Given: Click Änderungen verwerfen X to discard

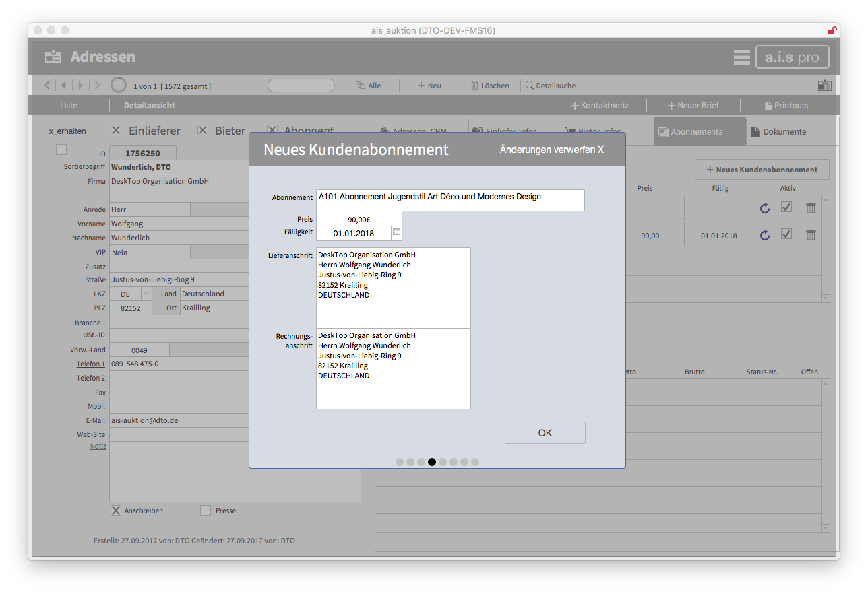Looking at the screenshot, I should [551, 150].
